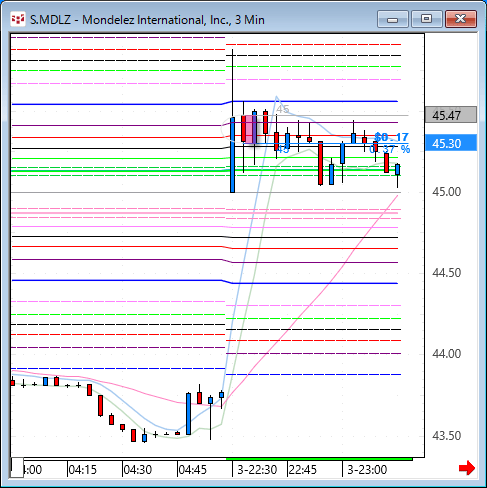Click the 3-23:00 time axis label
This screenshot has width=487, height=488.
(x=367, y=470)
